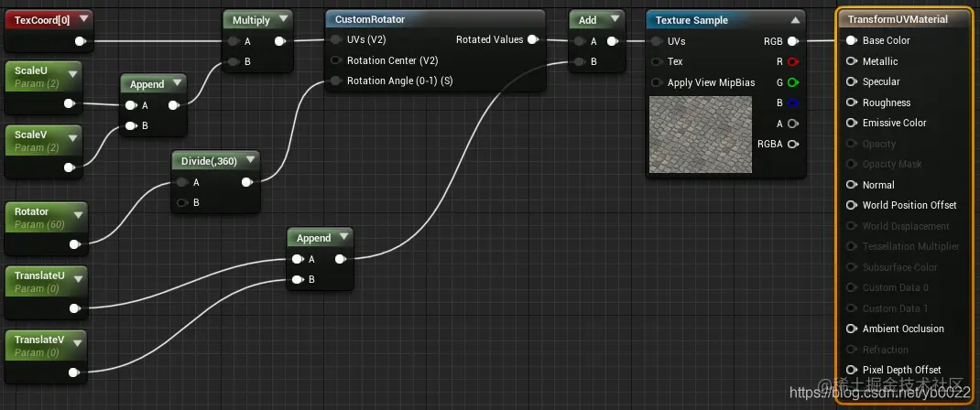Expand the ScaleU node dropdown arrow
This screenshot has height=410, width=980.
point(74,75)
